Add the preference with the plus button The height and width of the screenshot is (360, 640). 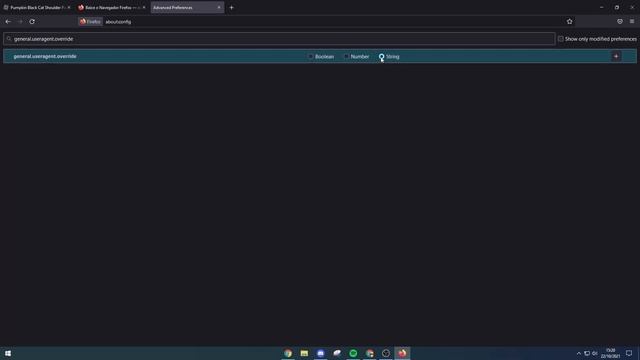(x=616, y=56)
